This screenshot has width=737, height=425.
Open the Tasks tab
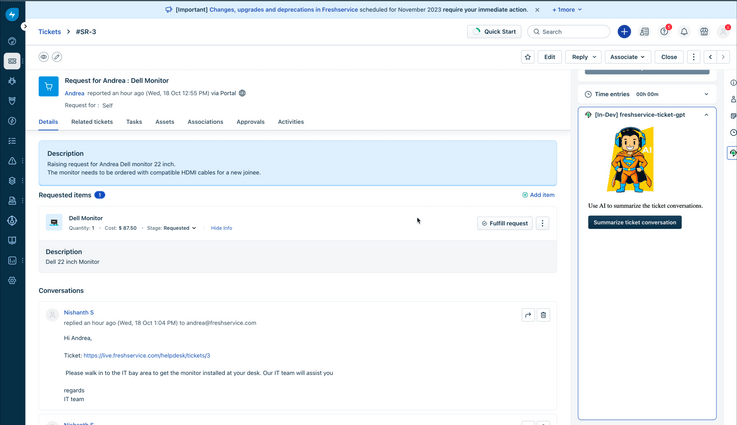(x=134, y=122)
